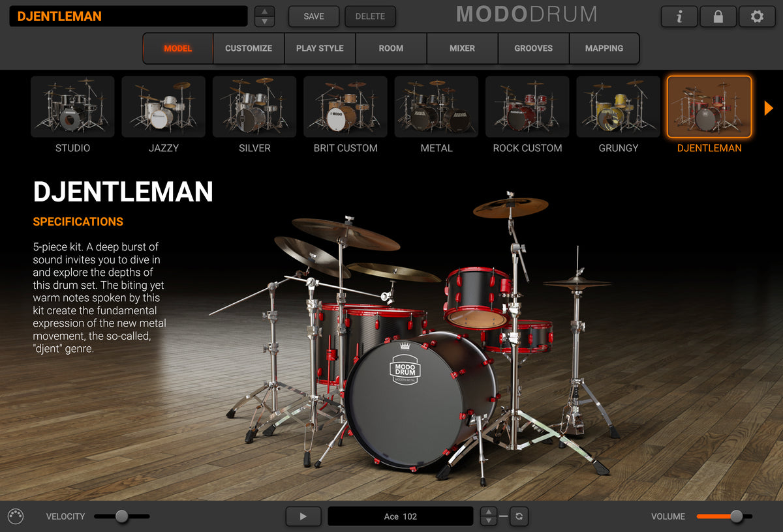Adjust the VOLUME slider
Screen dimensions: 783x532
(724, 516)
